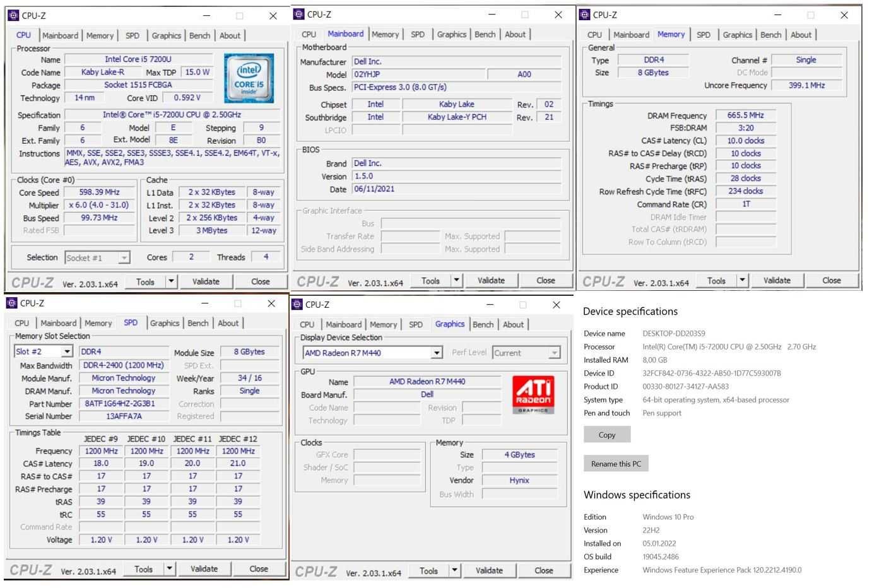The width and height of the screenshot is (872, 588).
Task: Select About tab in SPD window
Action: pyautogui.click(x=228, y=323)
